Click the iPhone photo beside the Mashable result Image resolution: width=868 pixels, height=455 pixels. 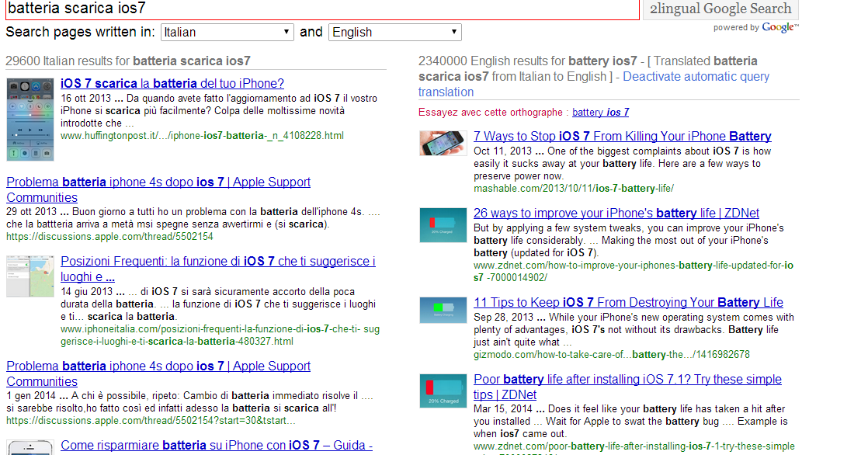(x=443, y=144)
